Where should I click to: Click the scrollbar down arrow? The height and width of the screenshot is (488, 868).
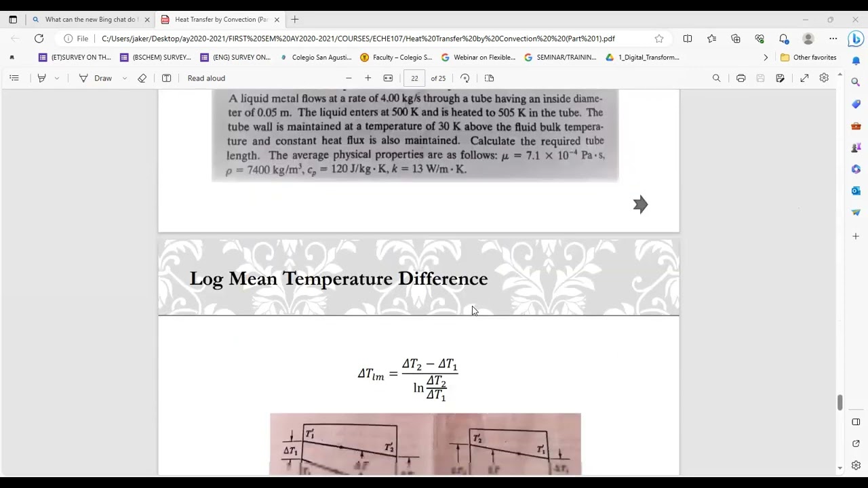(x=840, y=468)
